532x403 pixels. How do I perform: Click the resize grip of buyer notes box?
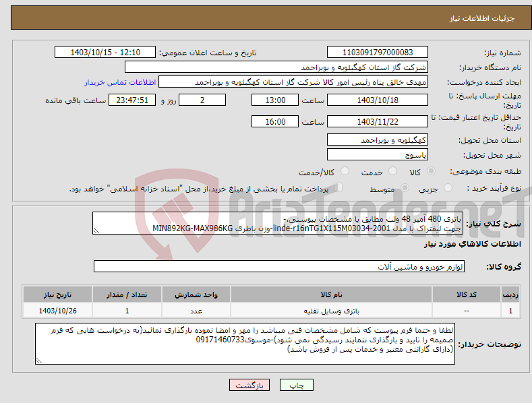[x=39, y=361]
